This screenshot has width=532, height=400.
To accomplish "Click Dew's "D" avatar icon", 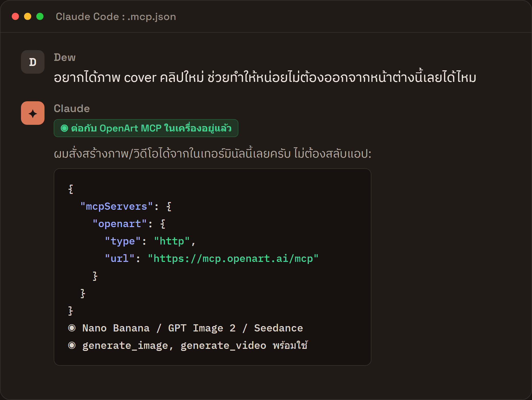I will (33, 62).
